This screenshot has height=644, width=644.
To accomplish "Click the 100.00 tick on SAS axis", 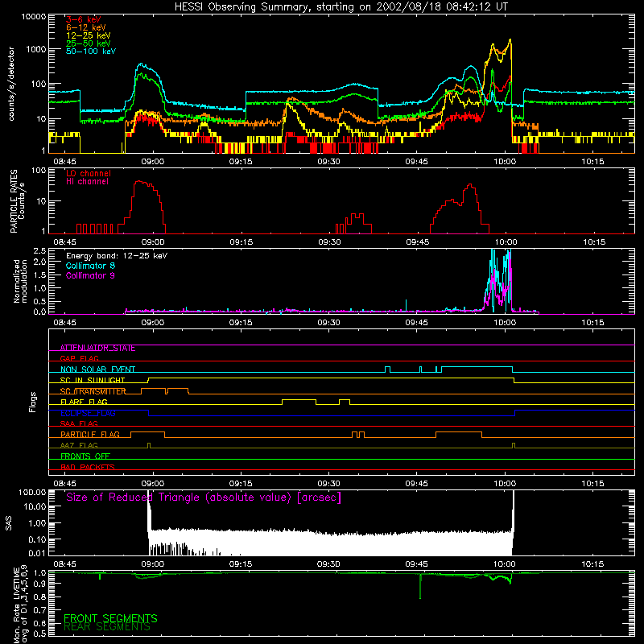I will pyautogui.click(x=32, y=493).
